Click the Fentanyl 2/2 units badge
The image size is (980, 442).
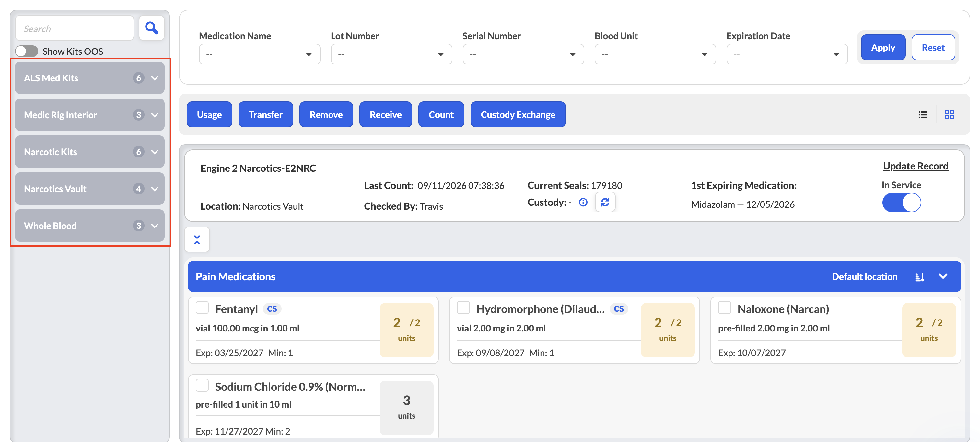[406, 330]
